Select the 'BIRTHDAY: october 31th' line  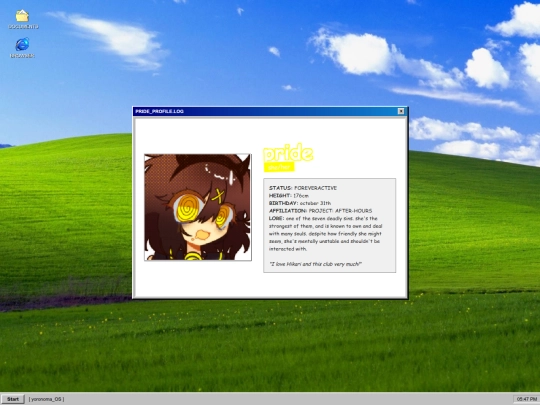pos(300,203)
